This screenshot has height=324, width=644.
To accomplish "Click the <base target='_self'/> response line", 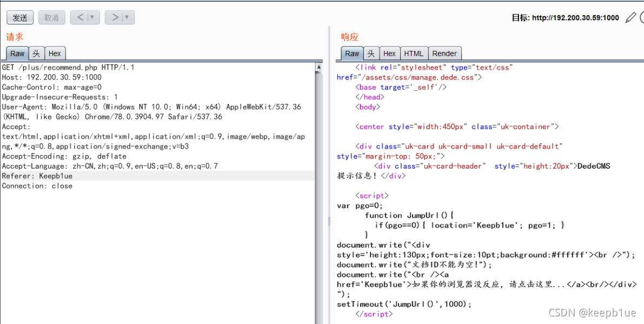I will click(x=401, y=87).
